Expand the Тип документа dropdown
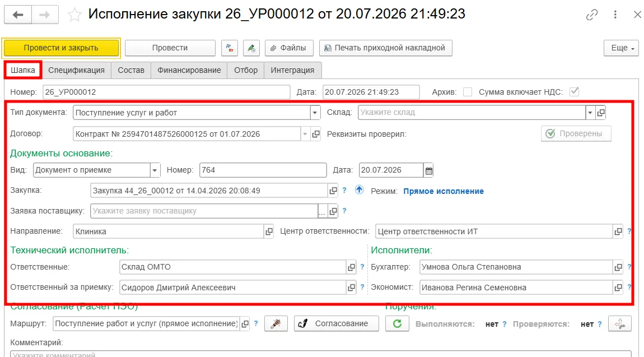 [315, 113]
